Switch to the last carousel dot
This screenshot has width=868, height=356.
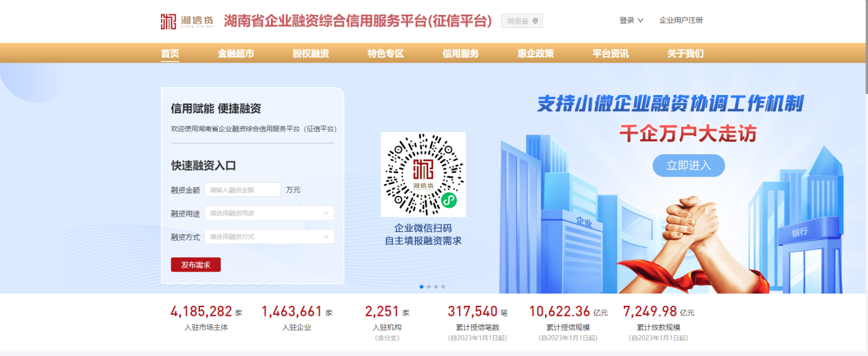(443, 286)
